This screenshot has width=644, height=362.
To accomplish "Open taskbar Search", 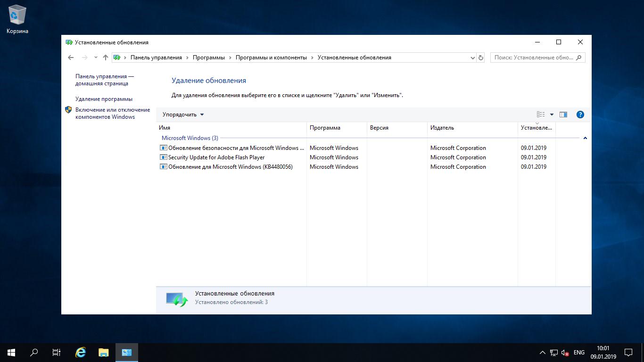I will click(34, 352).
